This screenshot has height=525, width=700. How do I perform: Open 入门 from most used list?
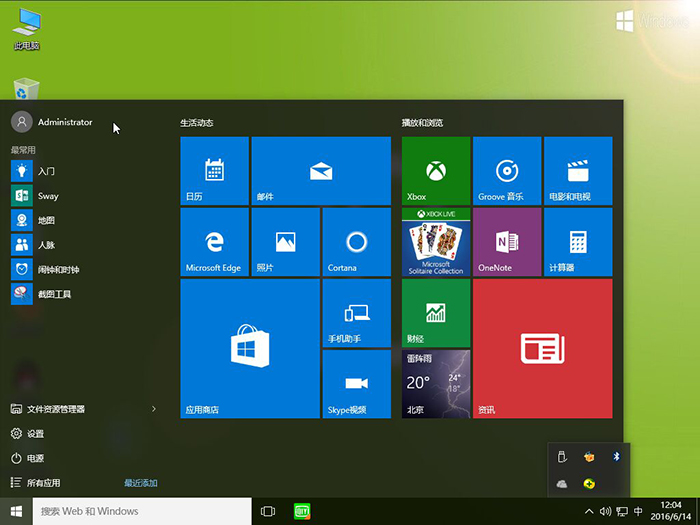tap(85, 171)
